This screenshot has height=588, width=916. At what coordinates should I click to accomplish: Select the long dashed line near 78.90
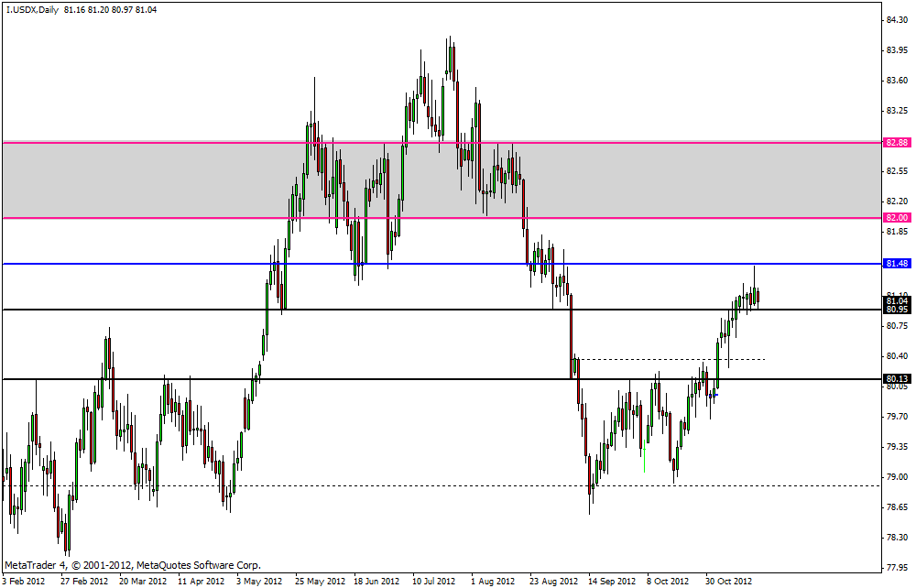pos(458,485)
